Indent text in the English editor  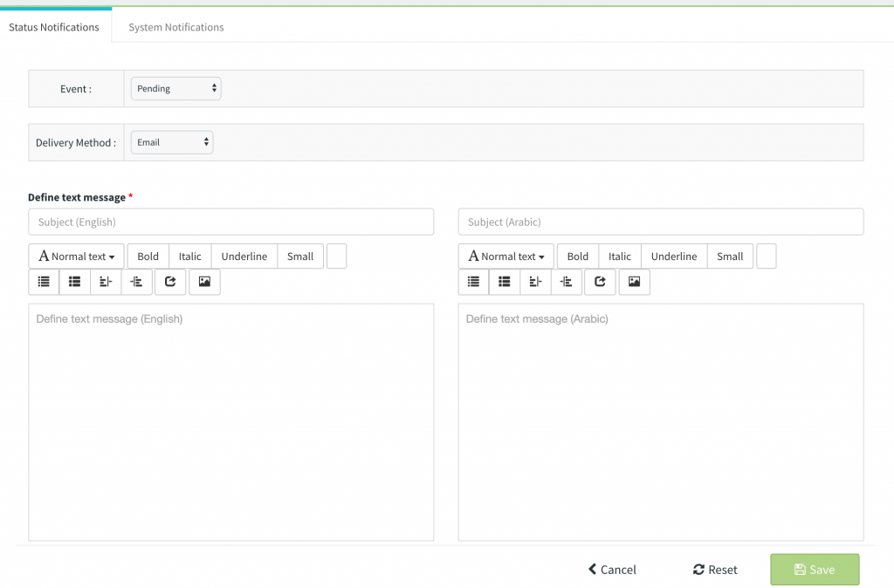[136, 282]
